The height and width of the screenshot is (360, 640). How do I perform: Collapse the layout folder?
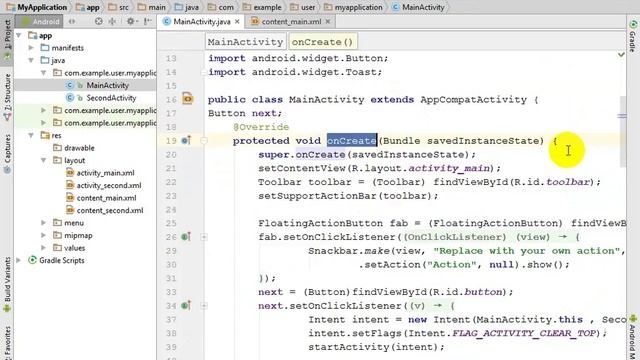tap(43, 160)
